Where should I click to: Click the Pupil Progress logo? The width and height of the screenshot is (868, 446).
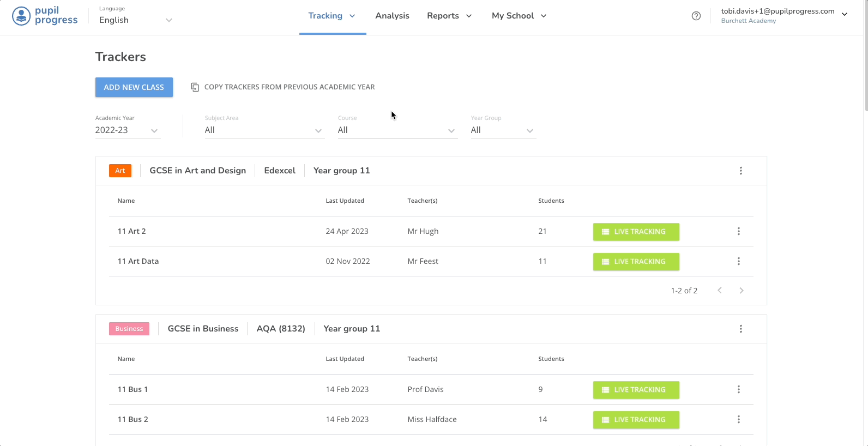point(45,16)
